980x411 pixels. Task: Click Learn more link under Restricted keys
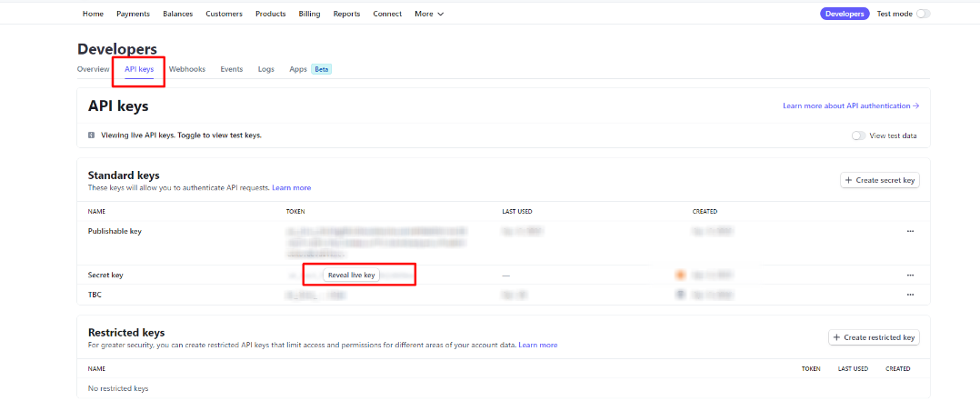tap(538, 345)
